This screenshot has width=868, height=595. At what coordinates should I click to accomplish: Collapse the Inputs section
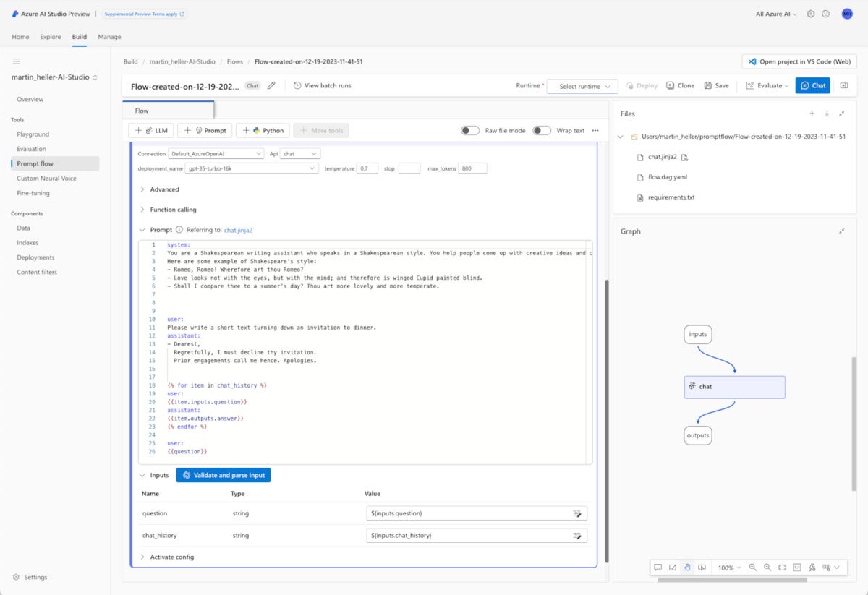(142, 475)
